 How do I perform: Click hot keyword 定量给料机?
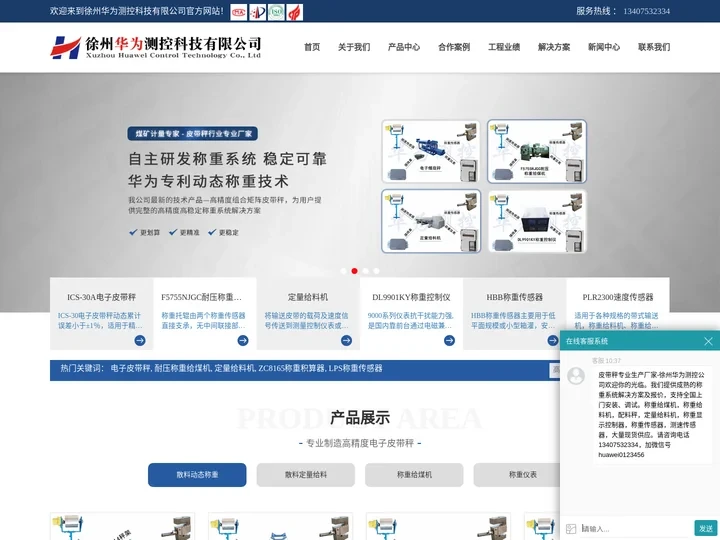point(235,368)
